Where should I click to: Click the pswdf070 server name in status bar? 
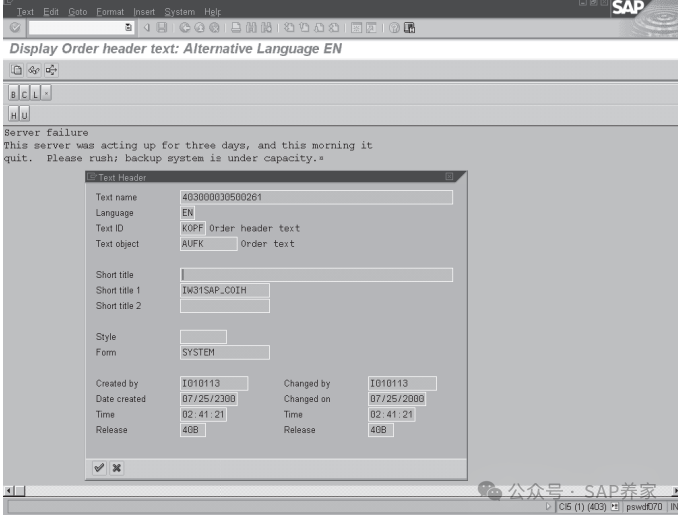coord(644,507)
